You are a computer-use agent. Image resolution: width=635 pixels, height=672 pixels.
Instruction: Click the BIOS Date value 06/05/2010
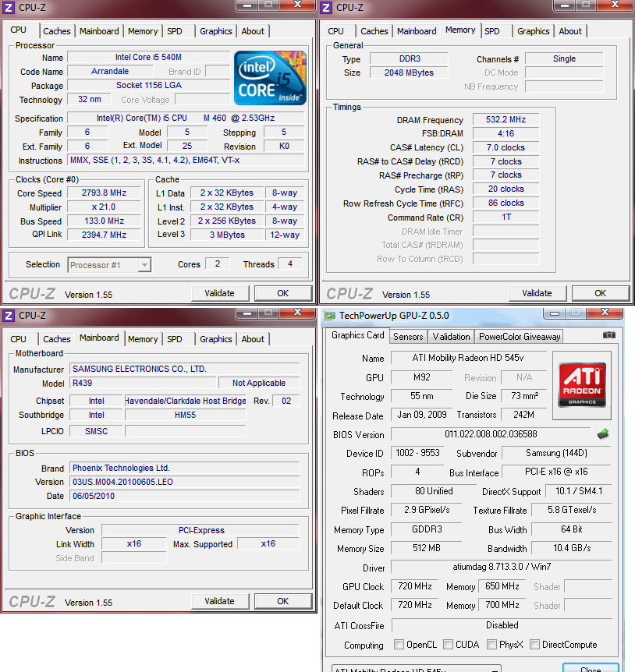pyautogui.click(x=184, y=496)
